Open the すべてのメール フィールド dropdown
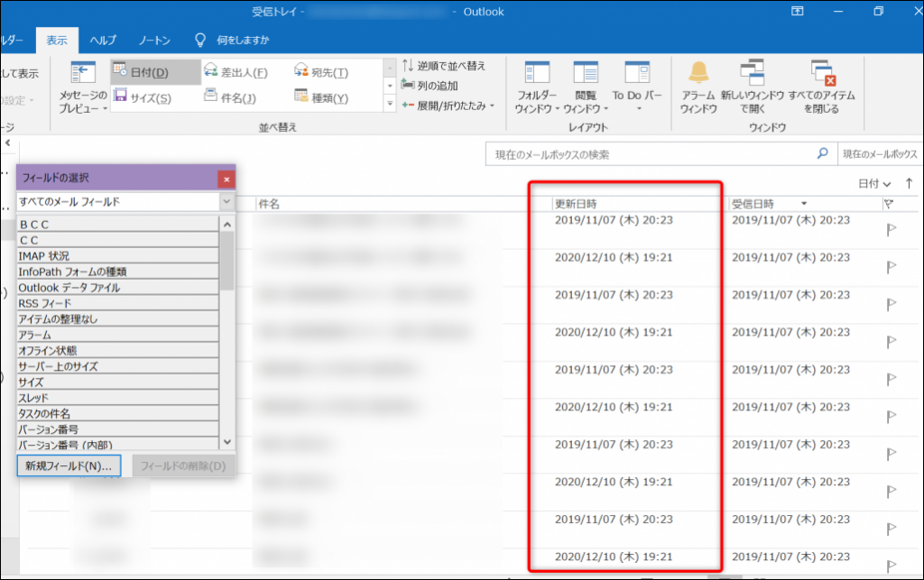The height and width of the screenshot is (580, 924). pyautogui.click(x=226, y=201)
